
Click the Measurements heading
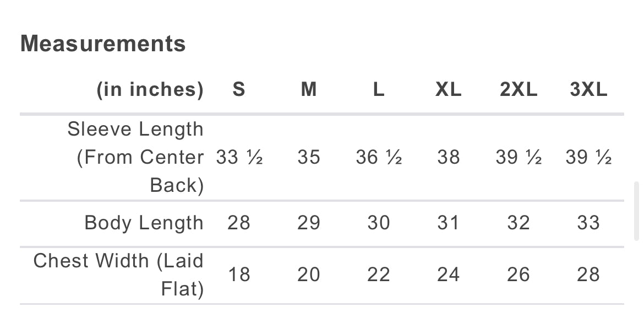(103, 44)
